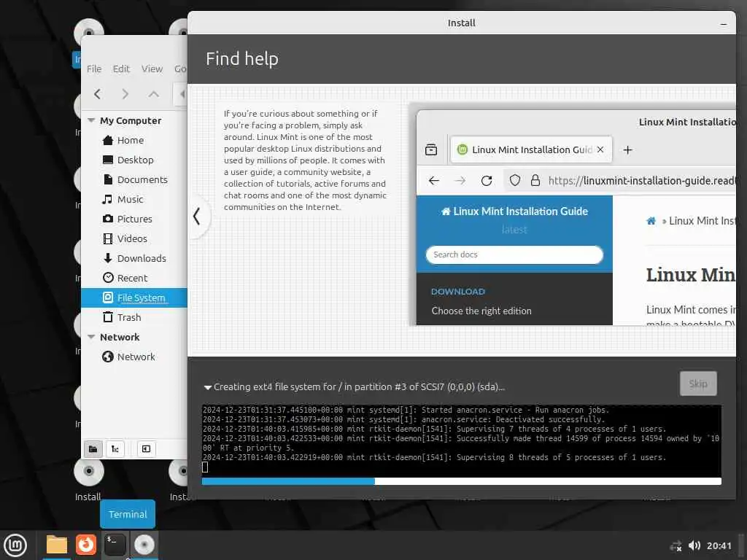Open the View menu in file manager
Viewport: 747px width, 560px height.
click(x=152, y=69)
